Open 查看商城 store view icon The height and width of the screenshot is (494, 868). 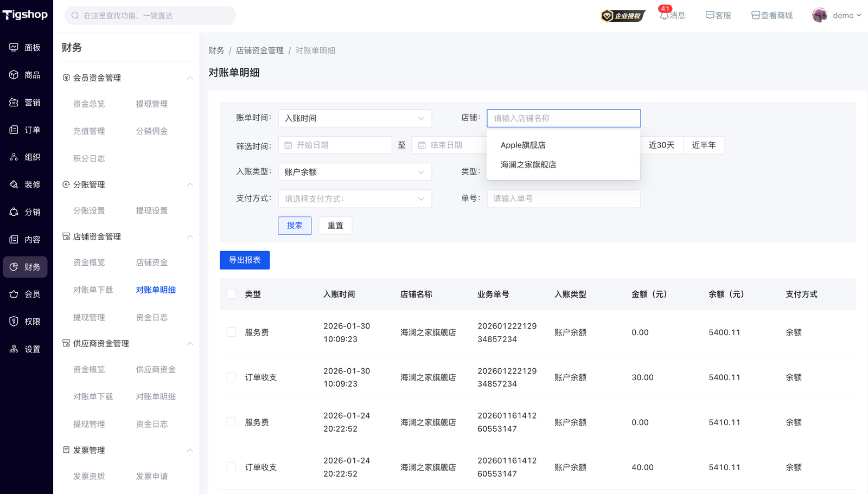(755, 15)
